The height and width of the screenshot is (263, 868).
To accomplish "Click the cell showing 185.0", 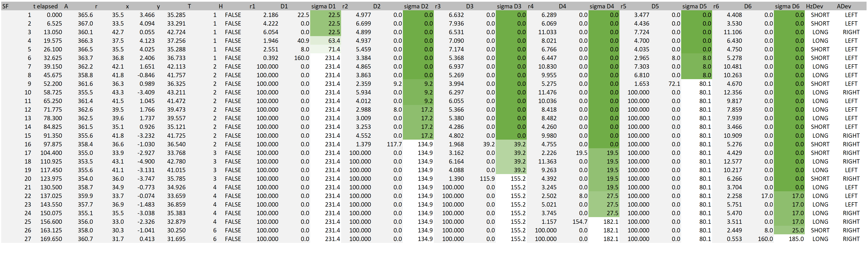I will click(x=796, y=239).
